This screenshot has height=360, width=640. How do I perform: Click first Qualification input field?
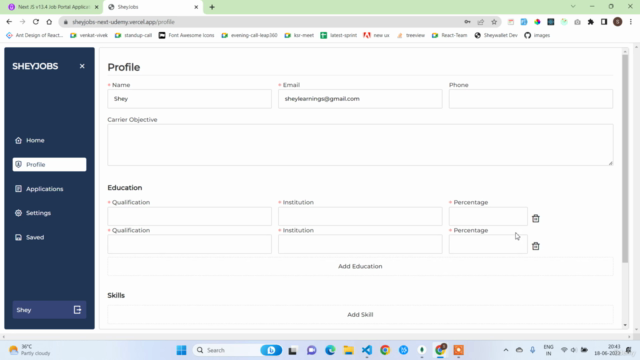tap(189, 216)
